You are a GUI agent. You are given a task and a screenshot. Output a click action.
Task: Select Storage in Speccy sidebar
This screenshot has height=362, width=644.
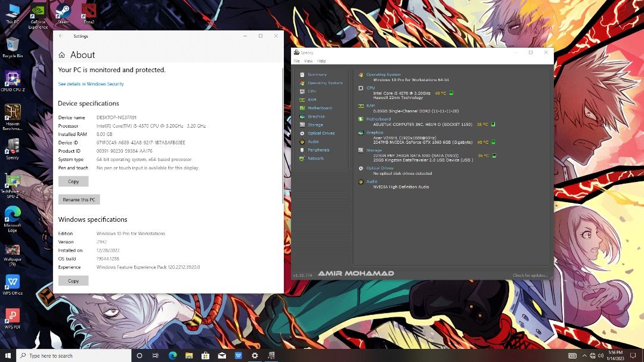315,125
